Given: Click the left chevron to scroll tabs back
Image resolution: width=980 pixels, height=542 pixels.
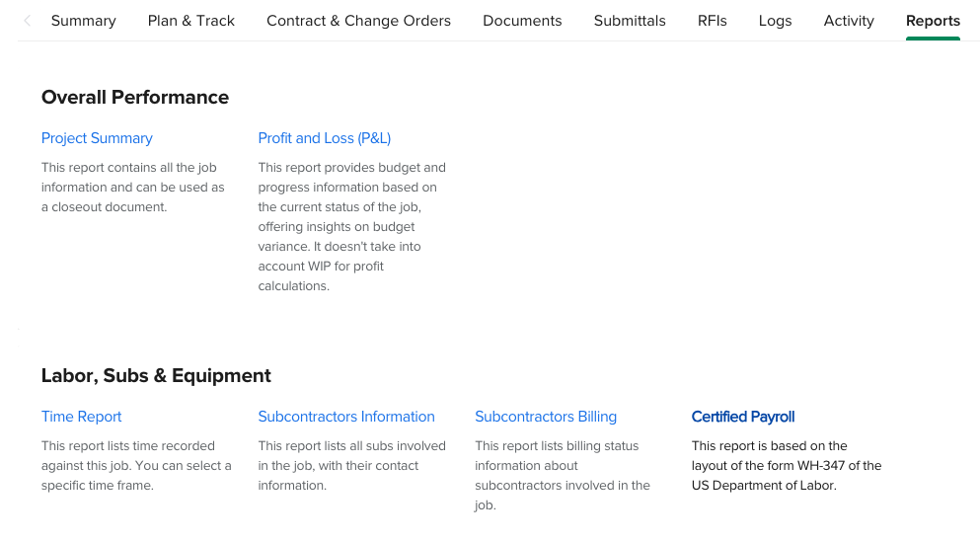Looking at the screenshot, I should point(28,21).
